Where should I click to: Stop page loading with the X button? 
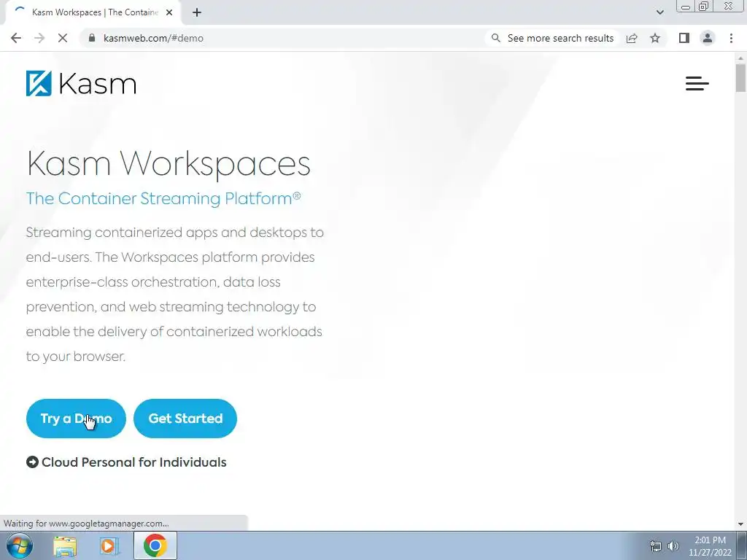click(x=63, y=38)
